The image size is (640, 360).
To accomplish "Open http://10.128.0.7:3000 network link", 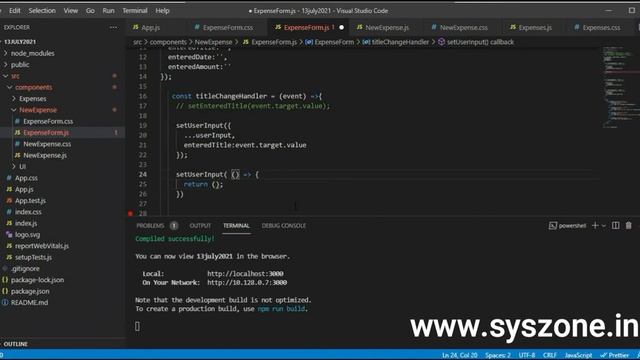I will 247,282.
